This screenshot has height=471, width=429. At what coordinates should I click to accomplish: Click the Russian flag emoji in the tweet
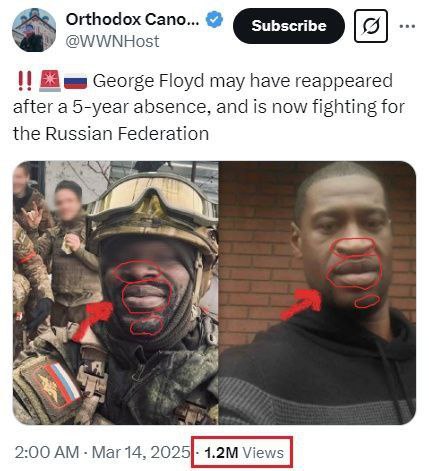[x=75, y=82]
